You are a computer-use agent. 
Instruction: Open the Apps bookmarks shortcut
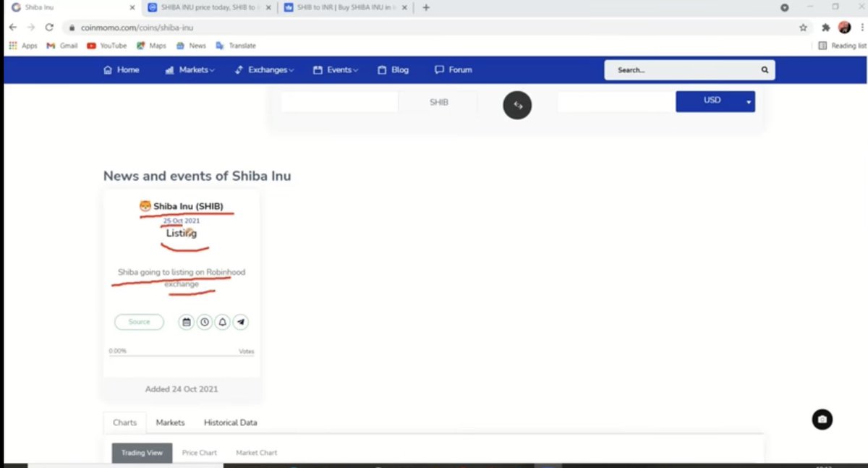pos(22,46)
